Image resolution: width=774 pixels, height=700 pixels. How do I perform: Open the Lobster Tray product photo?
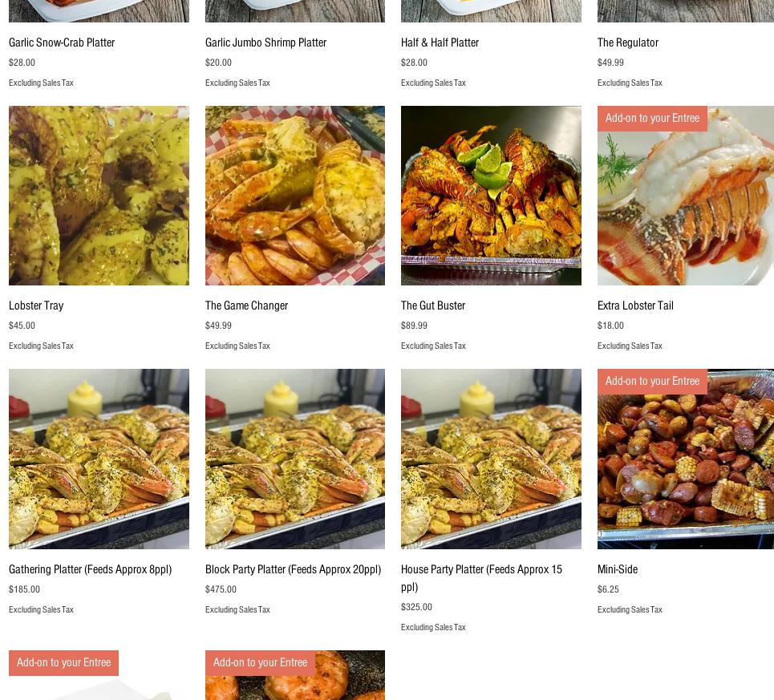[x=99, y=196]
